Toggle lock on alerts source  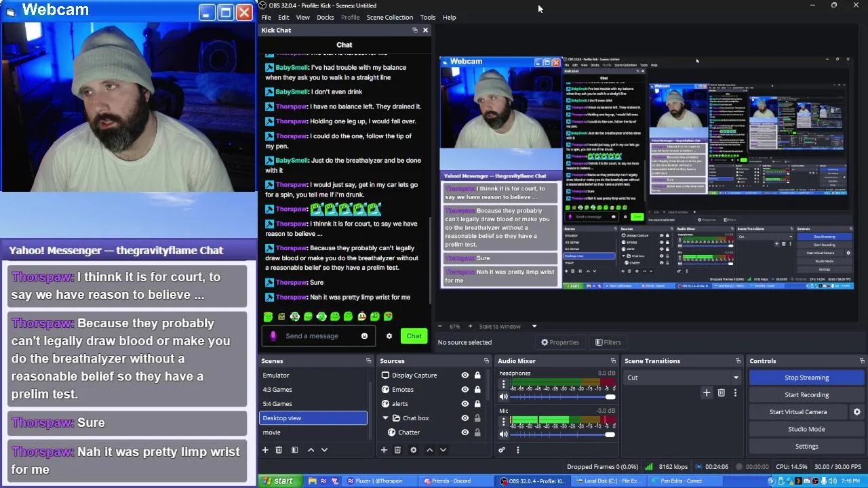(x=477, y=404)
